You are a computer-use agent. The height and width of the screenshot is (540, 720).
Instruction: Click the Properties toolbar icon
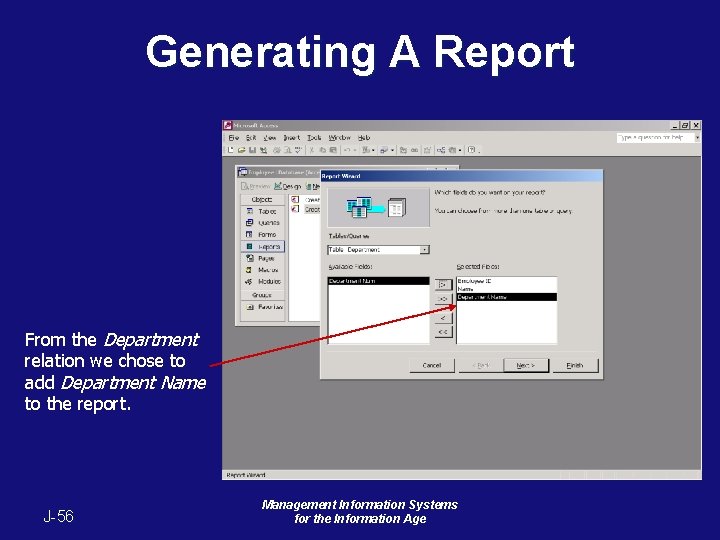(428, 150)
